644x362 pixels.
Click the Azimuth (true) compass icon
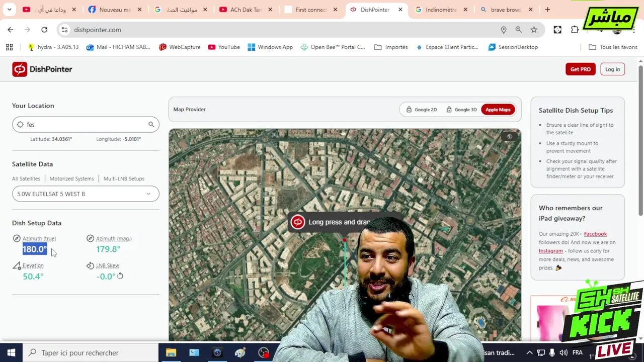17,238
